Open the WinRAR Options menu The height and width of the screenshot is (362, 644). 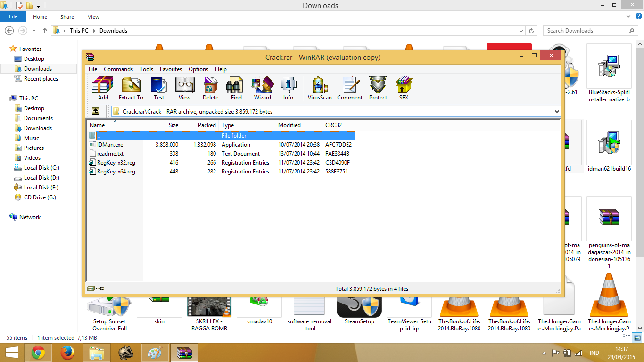tap(198, 69)
